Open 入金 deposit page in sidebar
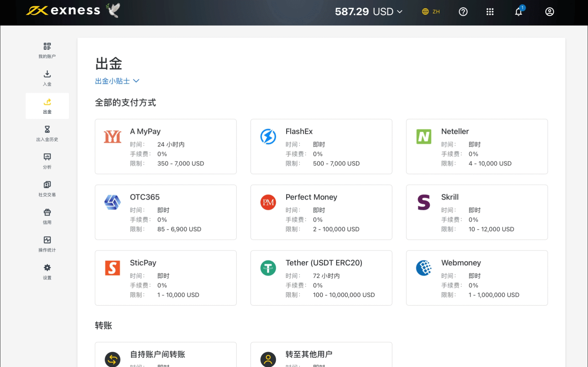The image size is (588, 367). click(47, 78)
